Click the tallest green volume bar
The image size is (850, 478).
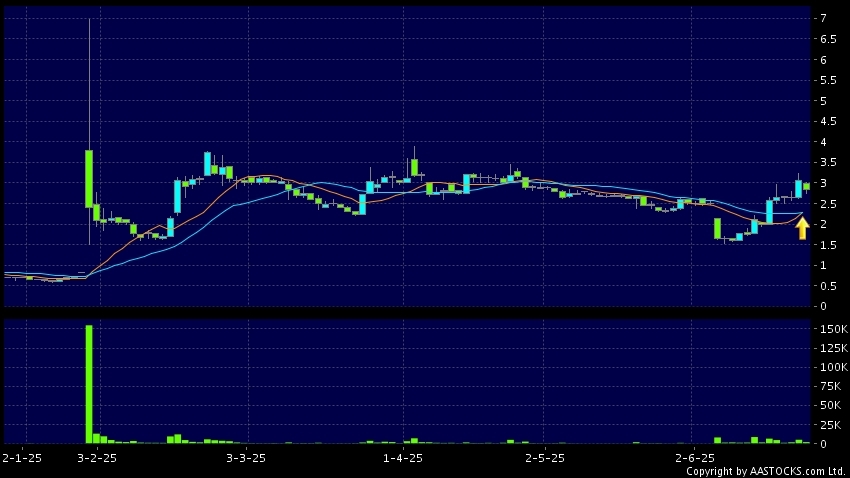click(x=89, y=384)
